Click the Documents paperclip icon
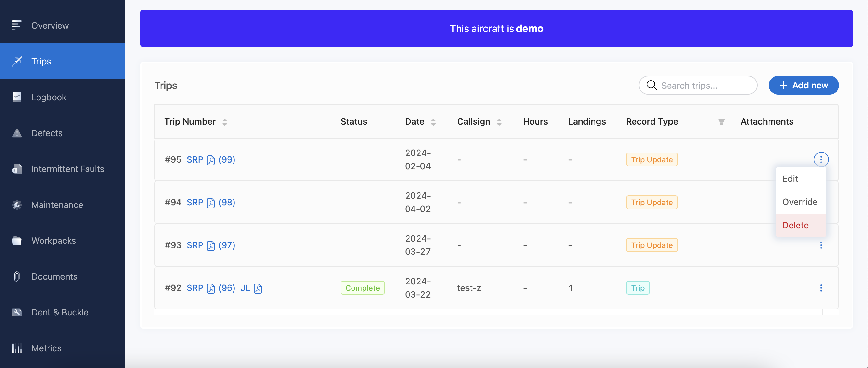The image size is (868, 368). [x=16, y=276]
